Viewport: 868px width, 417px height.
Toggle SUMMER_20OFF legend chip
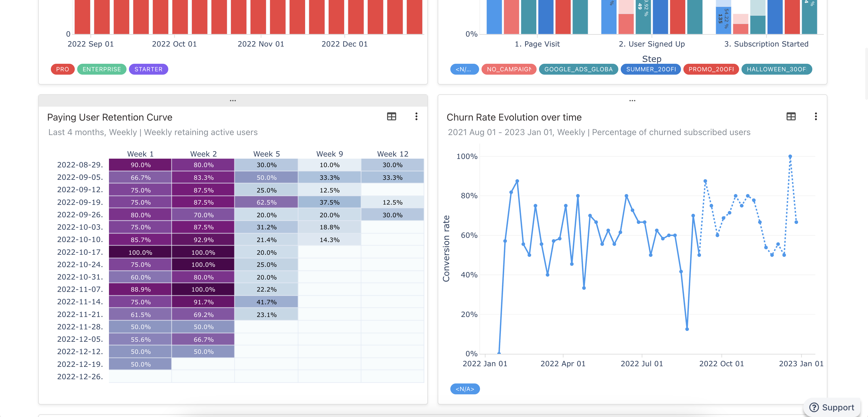coord(651,69)
